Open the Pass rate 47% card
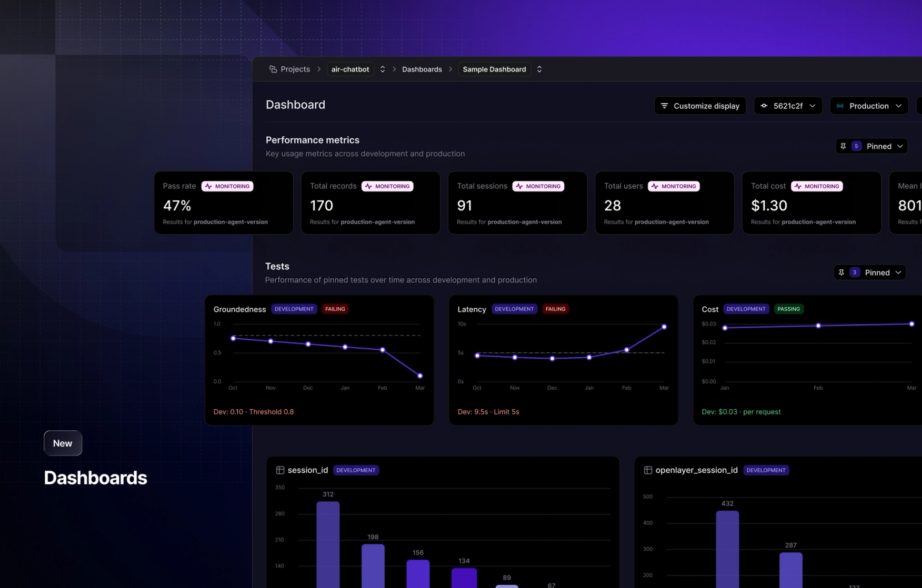 [224, 202]
